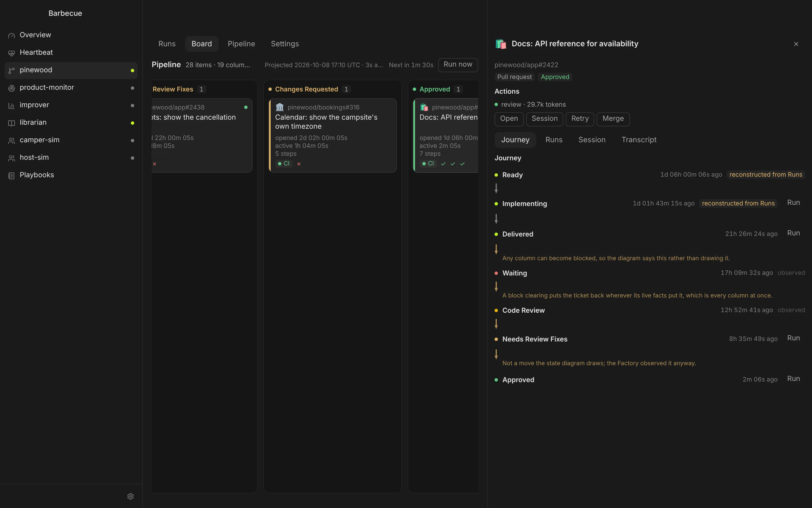
Task: Click the Retry button
Action: 580,119
